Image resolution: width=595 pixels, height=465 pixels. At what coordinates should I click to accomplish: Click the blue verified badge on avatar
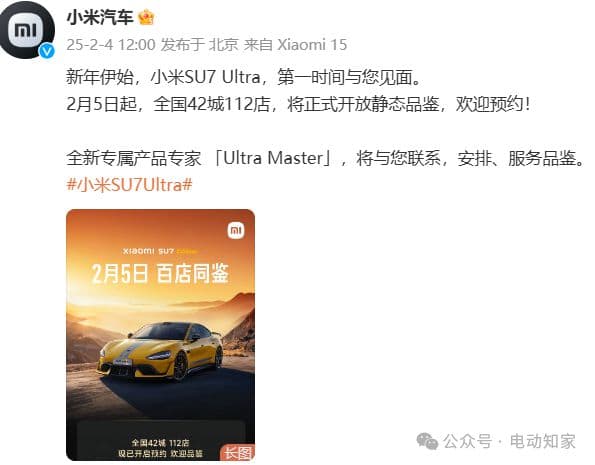(47, 51)
